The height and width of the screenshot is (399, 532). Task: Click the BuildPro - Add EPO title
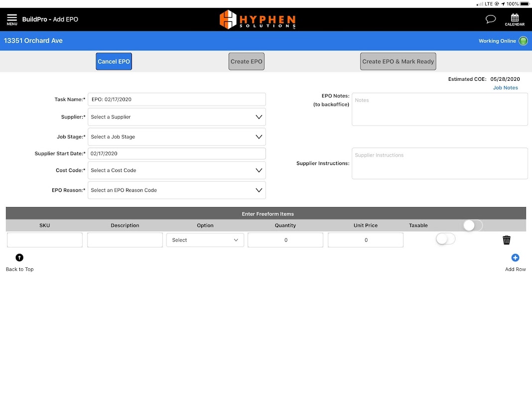pos(50,19)
